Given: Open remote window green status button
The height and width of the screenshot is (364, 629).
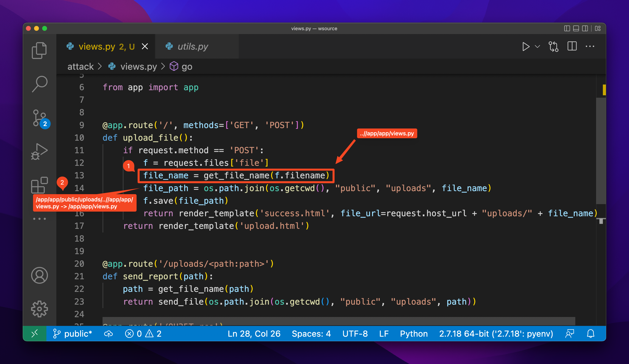Looking at the screenshot, I should click(x=35, y=334).
